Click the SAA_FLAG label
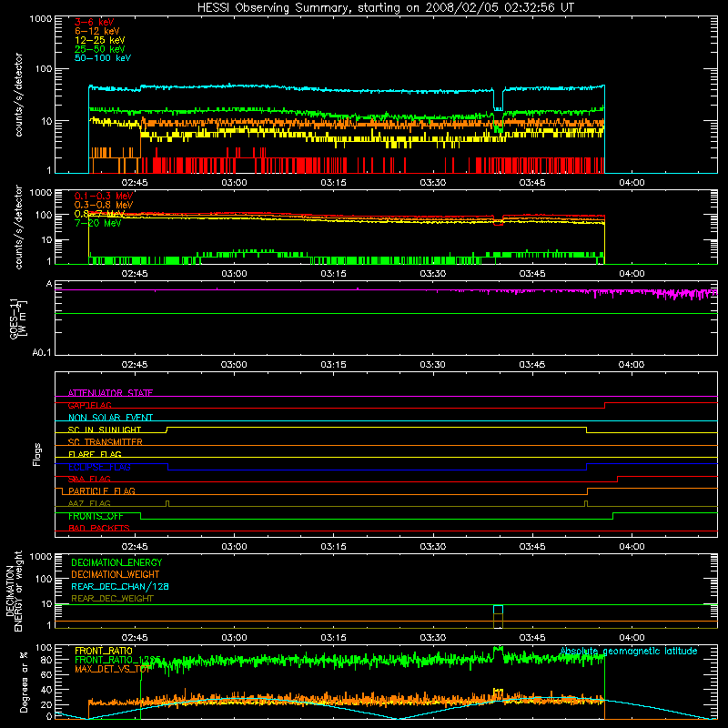The width and height of the screenshot is (728, 728). click(89, 479)
